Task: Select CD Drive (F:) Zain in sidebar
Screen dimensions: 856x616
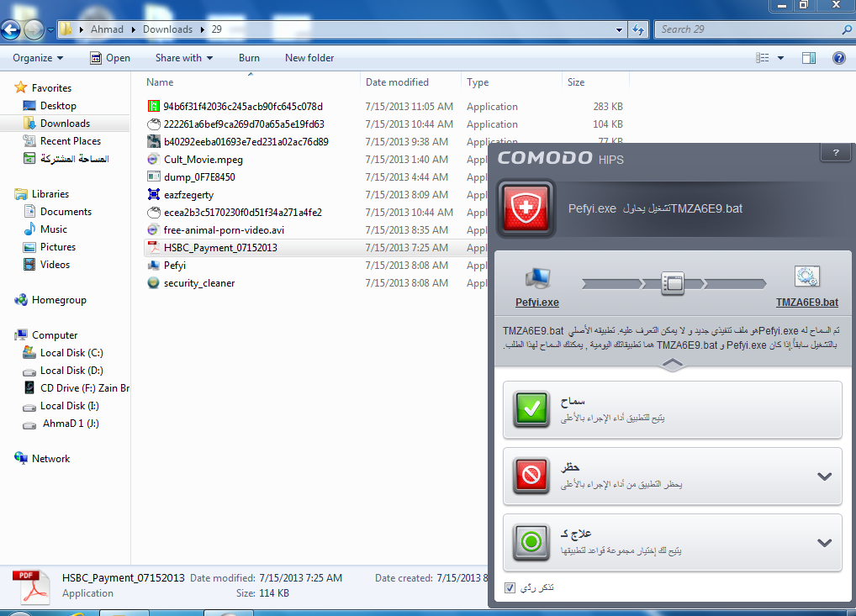Action: click(x=85, y=388)
